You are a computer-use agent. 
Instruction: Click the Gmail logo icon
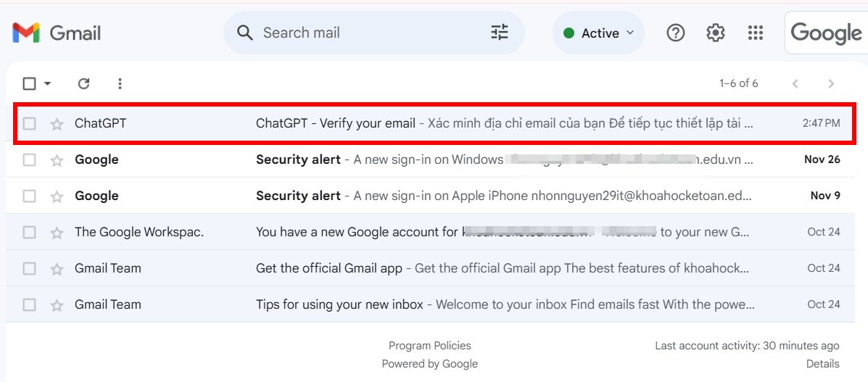(x=26, y=33)
